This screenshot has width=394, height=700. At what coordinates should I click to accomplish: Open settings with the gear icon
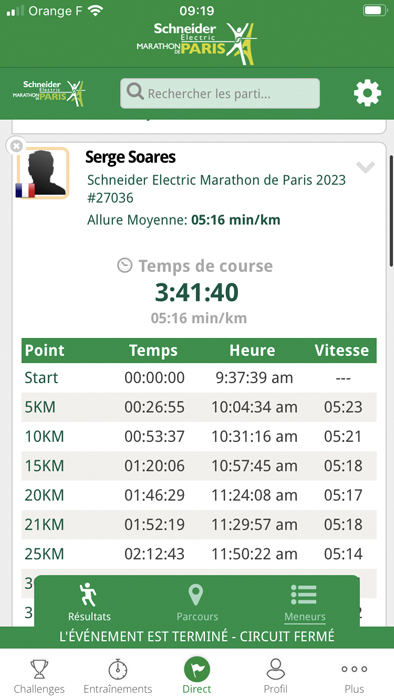367,93
